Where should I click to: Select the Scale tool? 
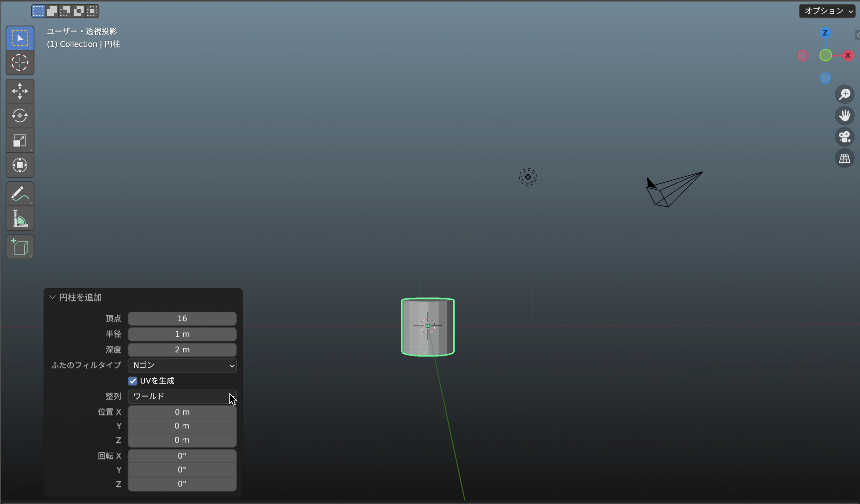[x=20, y=141]
